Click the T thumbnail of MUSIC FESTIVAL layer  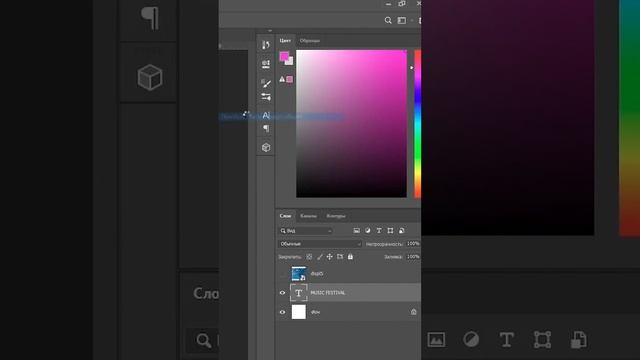(299, 293)
